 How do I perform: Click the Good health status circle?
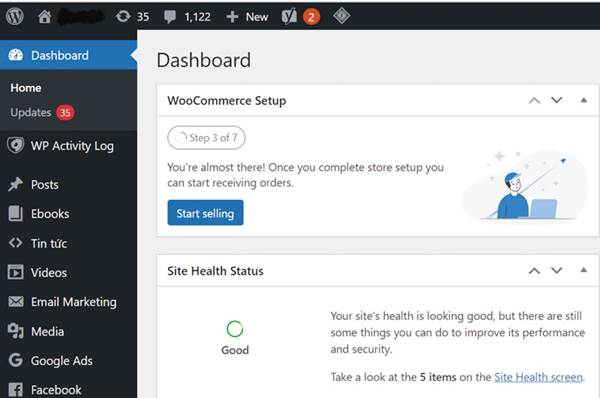[x=235, y=329]
